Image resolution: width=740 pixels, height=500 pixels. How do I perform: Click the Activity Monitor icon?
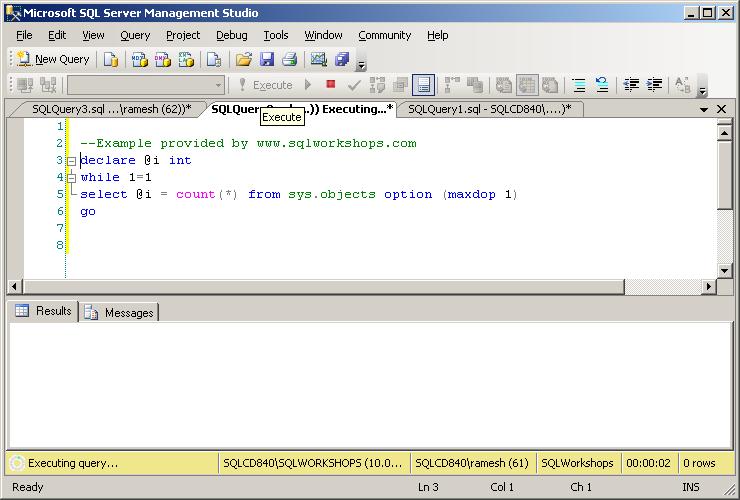click(x=319, y=59)
